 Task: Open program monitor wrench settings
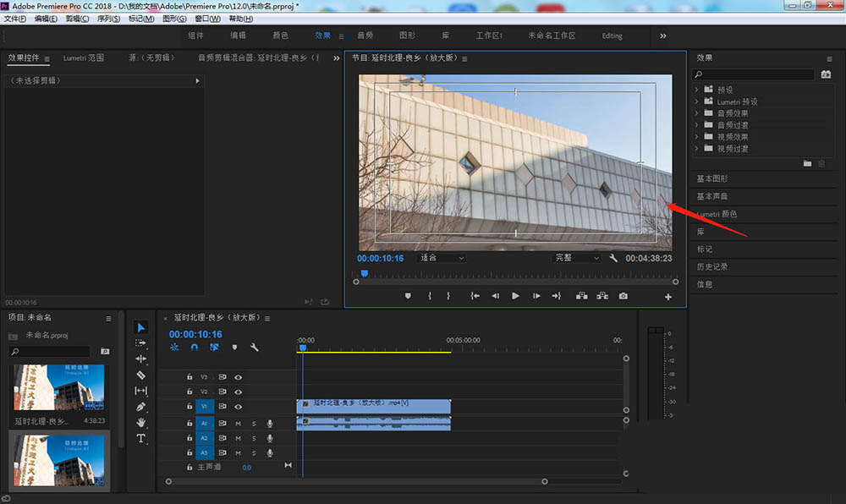coord(613,258)
